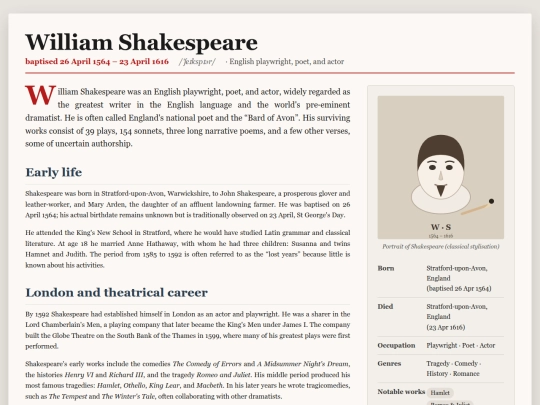This screenshot has height=405, width=540.
Task: Click the Died label in infobox
Action: pos(385,307)
